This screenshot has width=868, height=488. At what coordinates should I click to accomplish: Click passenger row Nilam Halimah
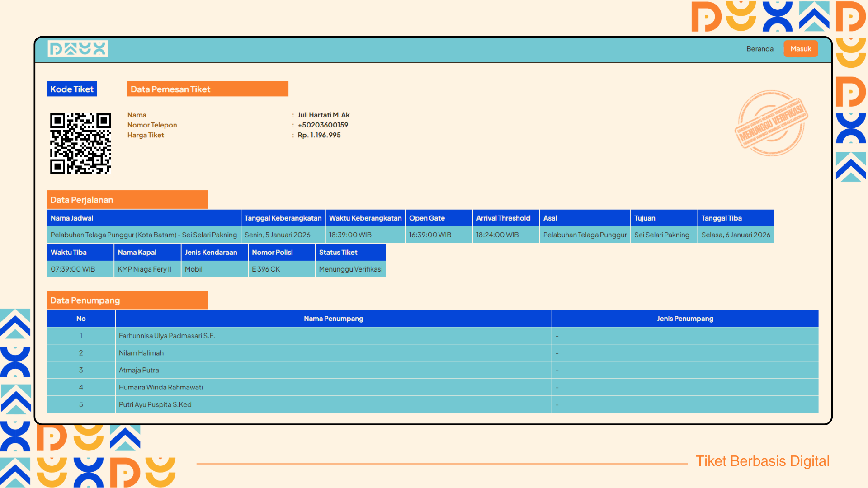click(x=433, y=353)
